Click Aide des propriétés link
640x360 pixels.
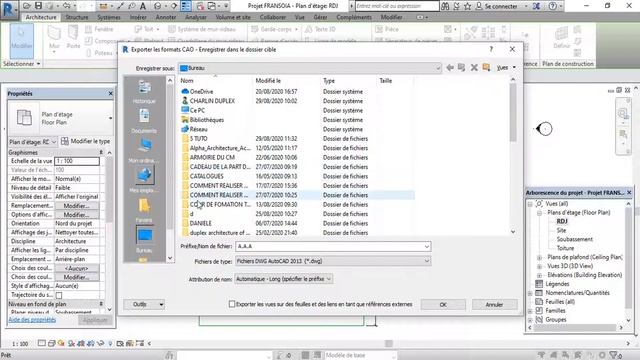pos(32,320)
